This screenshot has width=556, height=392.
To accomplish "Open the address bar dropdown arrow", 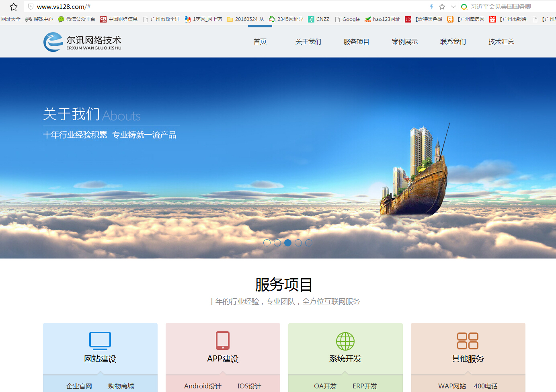I will click(x=453, y=6).
